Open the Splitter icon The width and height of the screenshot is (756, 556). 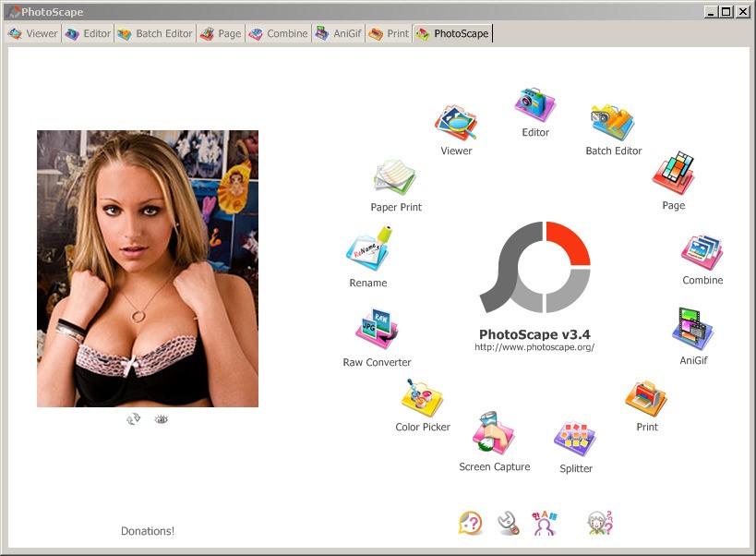575,439
